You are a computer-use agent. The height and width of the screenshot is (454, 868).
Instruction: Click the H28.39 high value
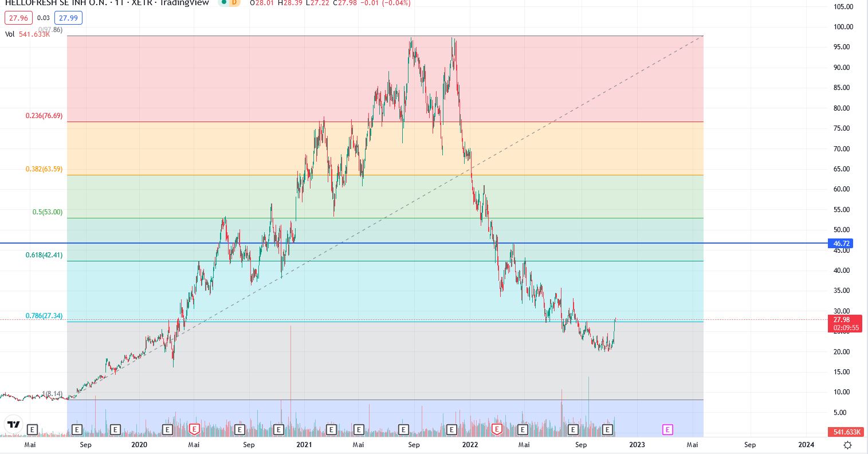coord(289,3)
